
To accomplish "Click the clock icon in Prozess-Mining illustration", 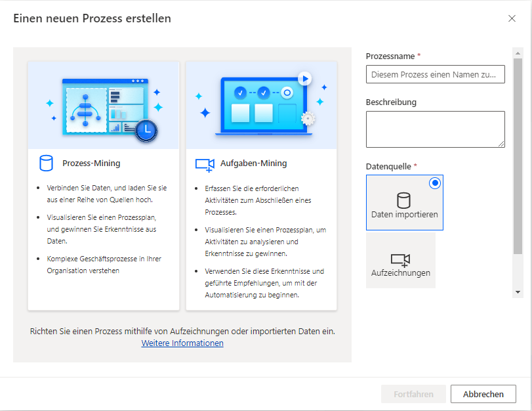I will click(x=147, y=130).
